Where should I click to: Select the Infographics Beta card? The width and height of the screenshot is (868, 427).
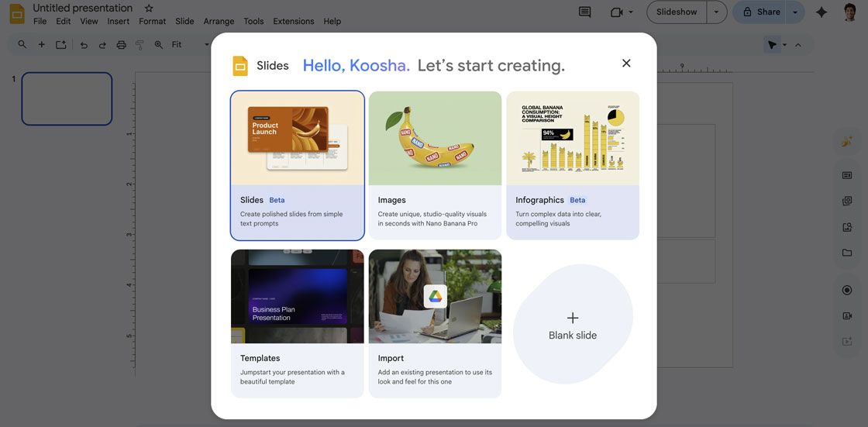click(573, 165)
